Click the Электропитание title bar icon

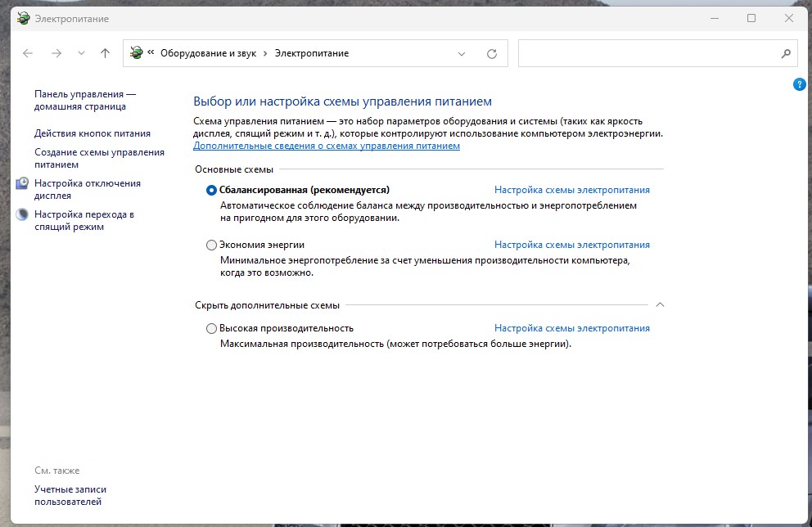[x=23, y=19]
